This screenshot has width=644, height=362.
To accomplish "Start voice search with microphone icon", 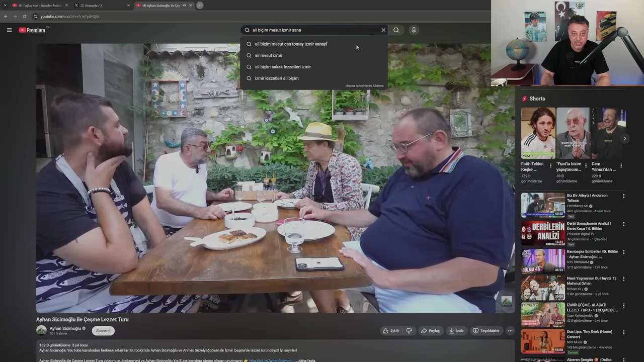I will 414,30.
